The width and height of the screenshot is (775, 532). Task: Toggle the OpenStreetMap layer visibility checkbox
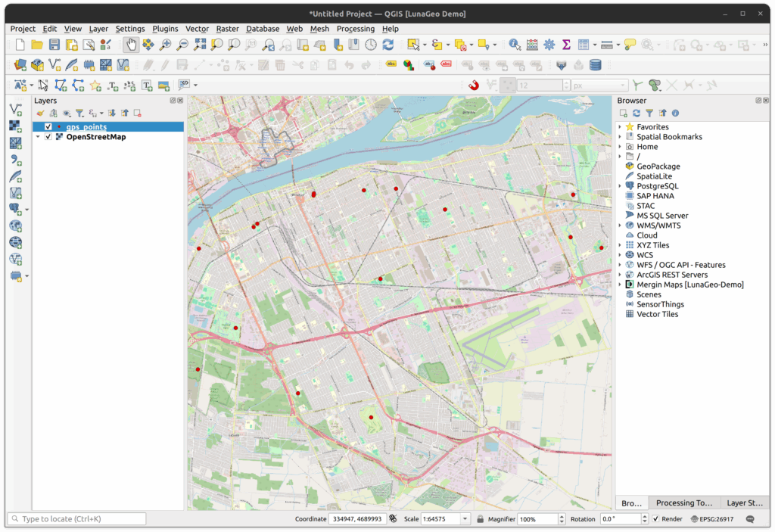click(x=48, y=137)
